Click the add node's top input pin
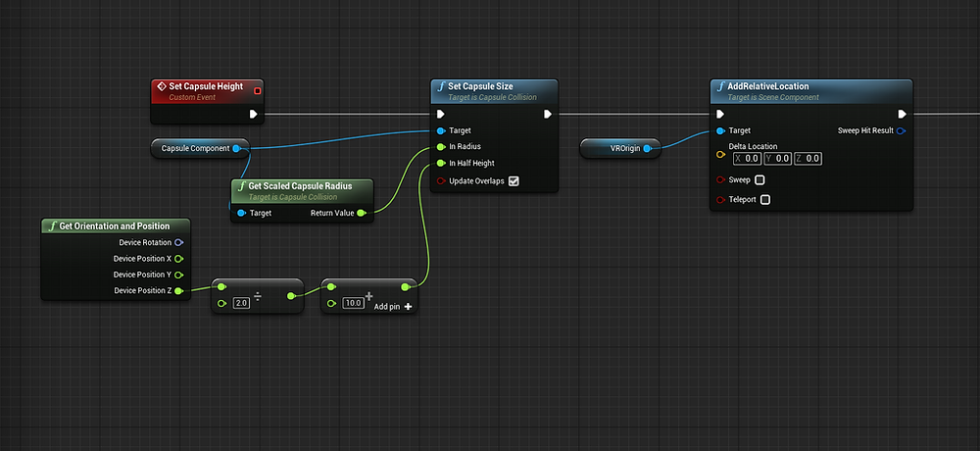 [331, 287]
